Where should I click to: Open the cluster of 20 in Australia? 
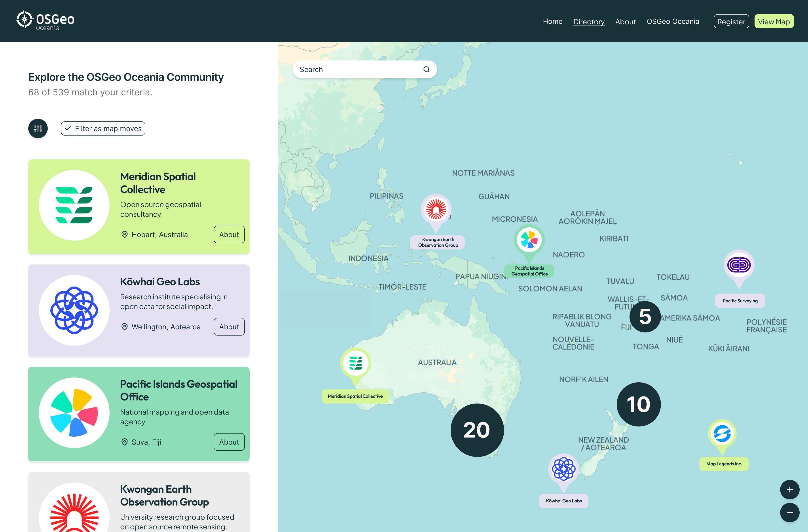(477, 430)
